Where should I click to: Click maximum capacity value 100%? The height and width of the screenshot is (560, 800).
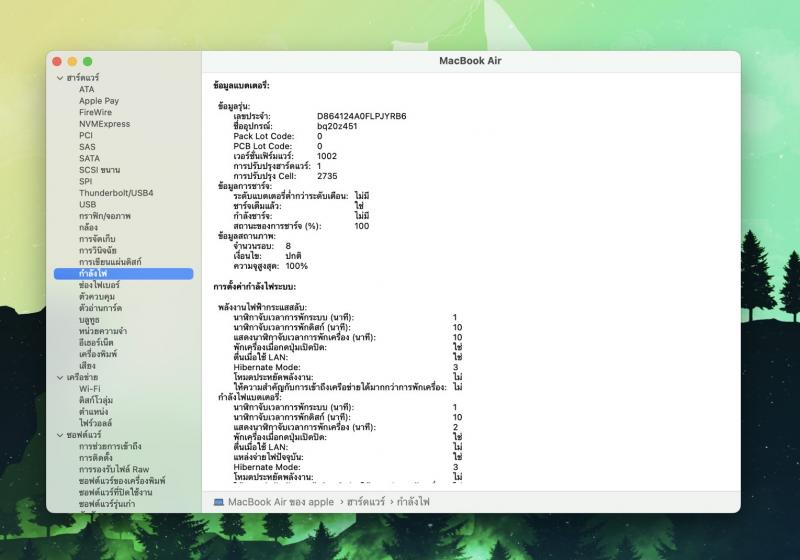pos(296,266)
